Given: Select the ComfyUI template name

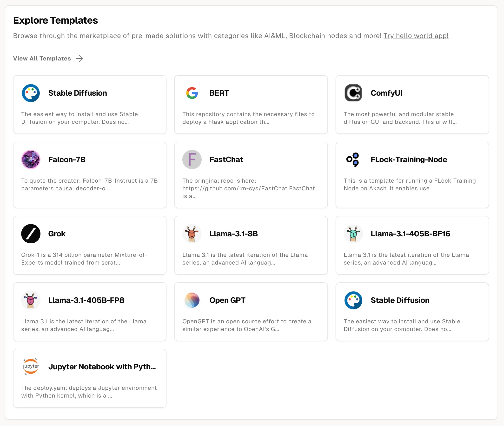Looking at the screenshot, I should [386, 93].
